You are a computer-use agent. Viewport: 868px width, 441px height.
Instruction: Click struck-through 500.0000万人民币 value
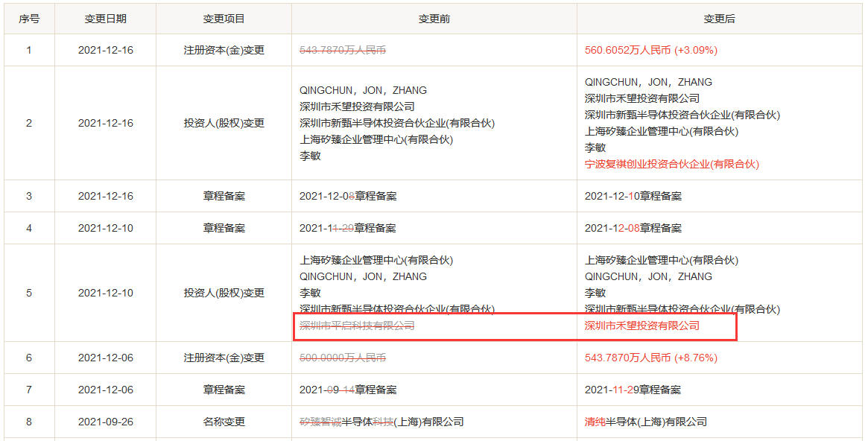point(342,358)
